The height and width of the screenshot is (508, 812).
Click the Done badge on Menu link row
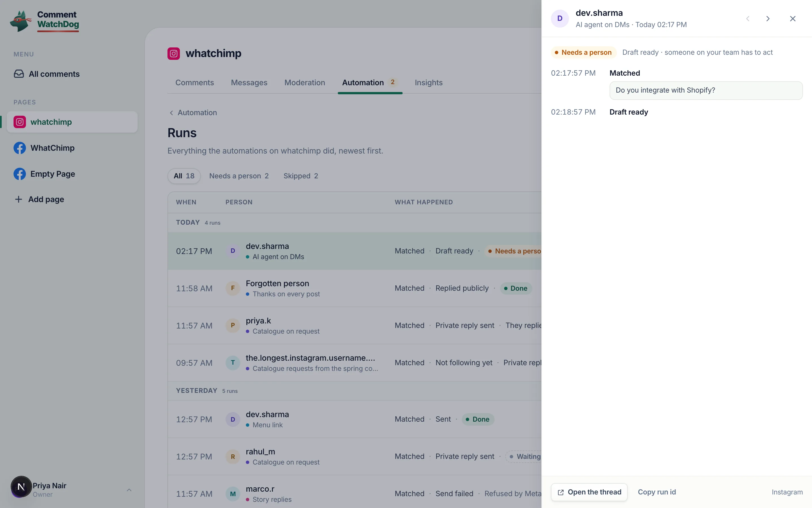pyautogui.click(x=478, y=419)
